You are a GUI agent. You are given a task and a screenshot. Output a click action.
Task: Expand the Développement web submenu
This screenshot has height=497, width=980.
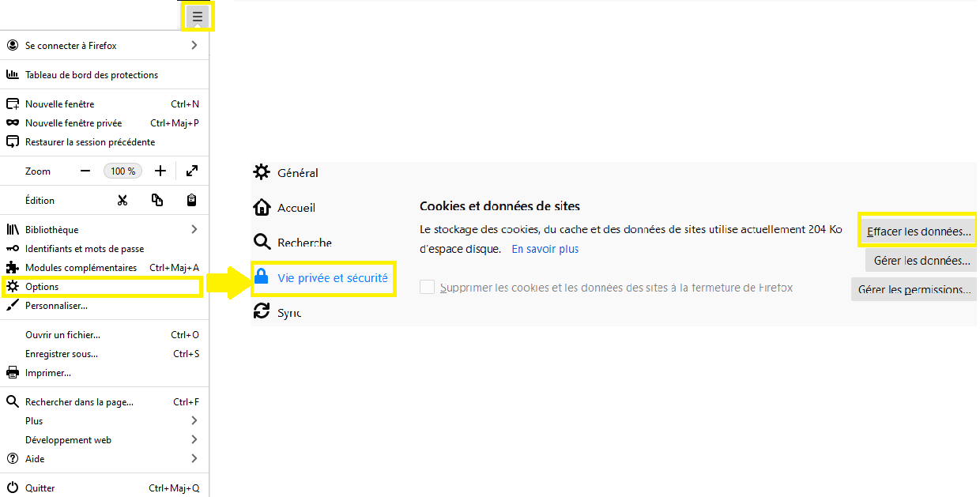pyautogui.click(x=194, y=440)
